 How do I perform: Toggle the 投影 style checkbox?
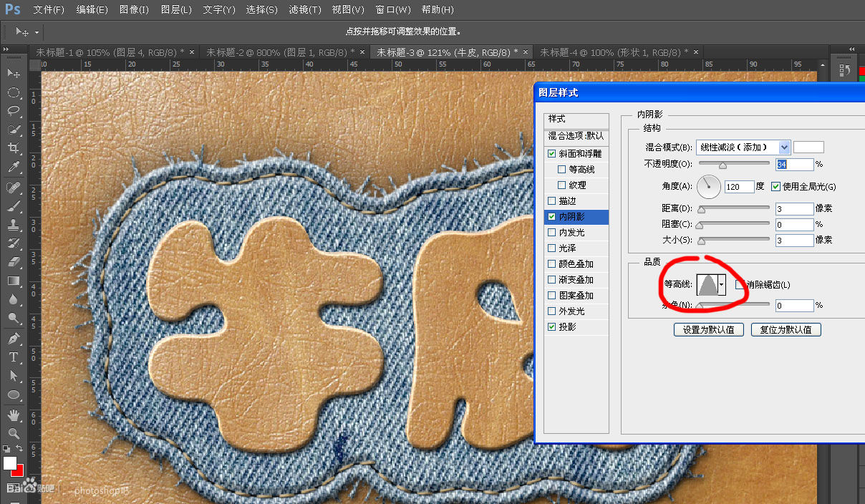point(551,326)
